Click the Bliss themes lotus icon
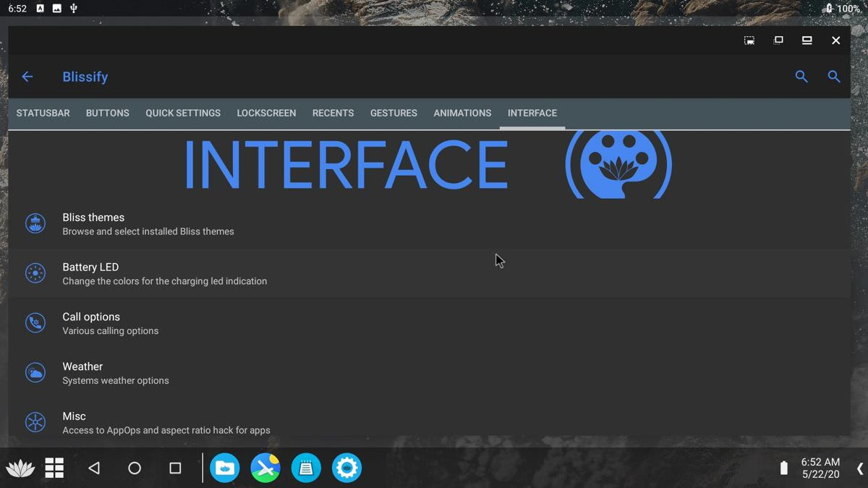This screenshot has height=488, width=868. pyautogui.click(x=35, y=223)
